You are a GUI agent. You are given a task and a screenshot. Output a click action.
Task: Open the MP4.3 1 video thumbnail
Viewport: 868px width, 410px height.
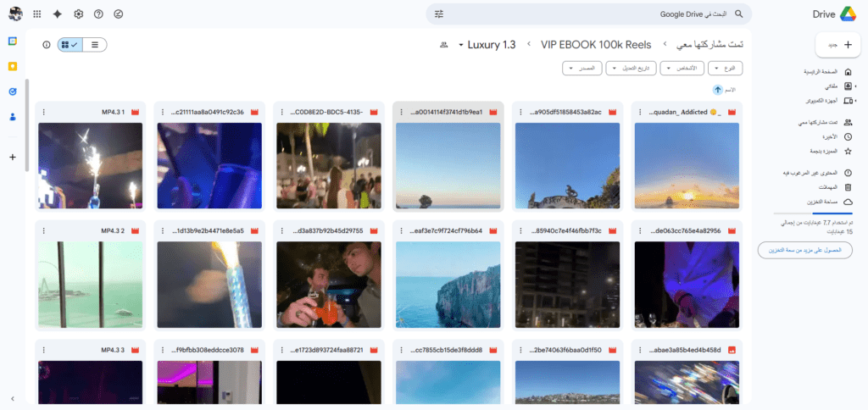coord(90,165)
